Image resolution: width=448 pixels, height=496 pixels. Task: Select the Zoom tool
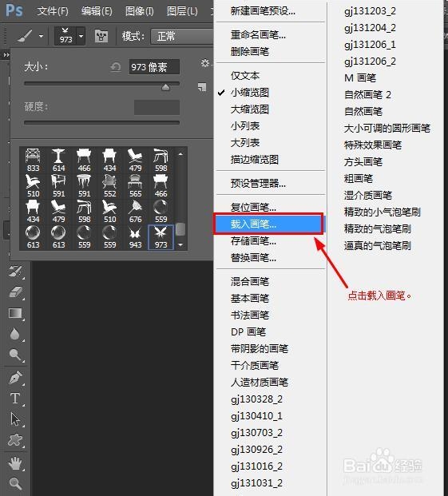coord(15,484)
